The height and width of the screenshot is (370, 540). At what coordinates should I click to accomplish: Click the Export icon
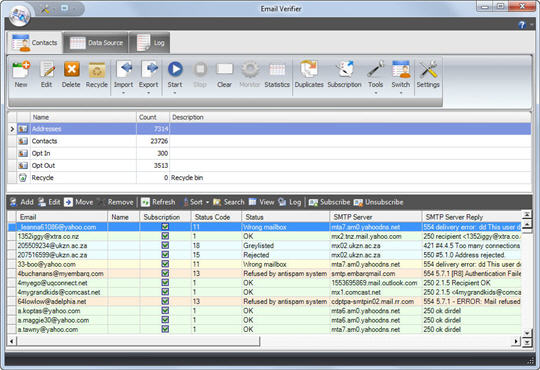click(149, 70)
